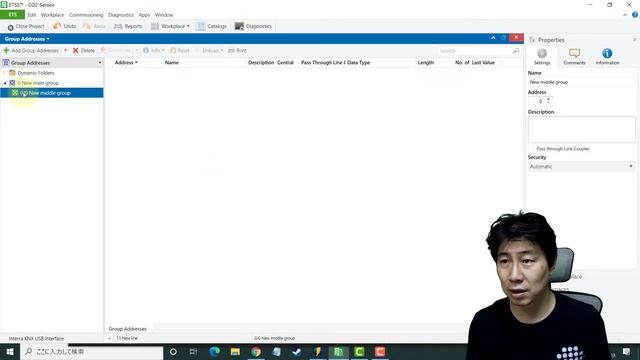Click the Description column header
Viewport: 640px width, 360px height.
(261, 62)
